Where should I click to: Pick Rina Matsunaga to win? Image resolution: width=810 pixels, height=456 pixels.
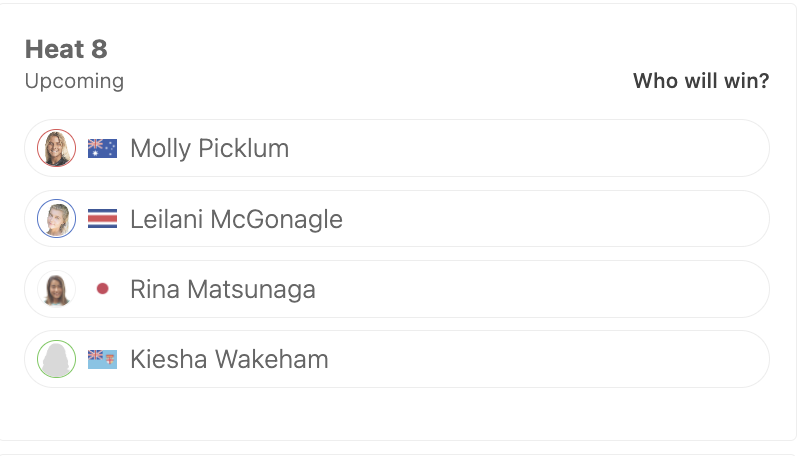[x=397, y=289]
